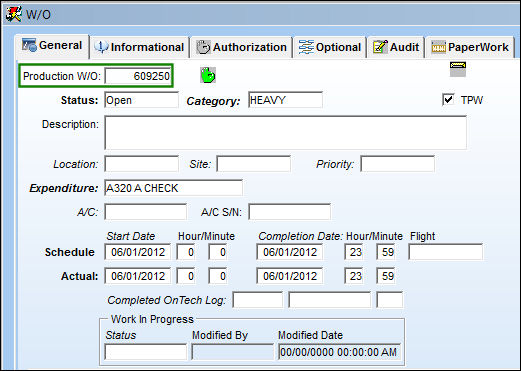521x371 pixels.
Task: Click the Actual start date field
Action: (138, 276)
